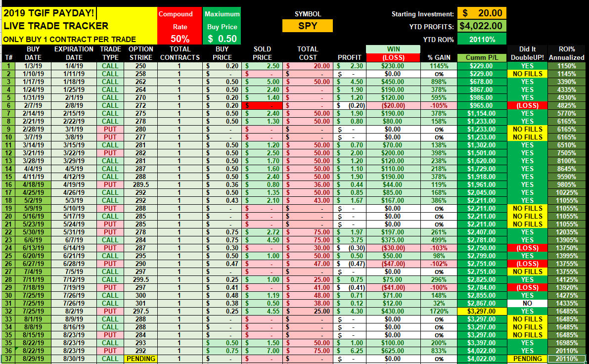Select the 2019 TGIF PAYDAY! title cell
Viewport: 589px width, 364px height.
coord(49,13)
